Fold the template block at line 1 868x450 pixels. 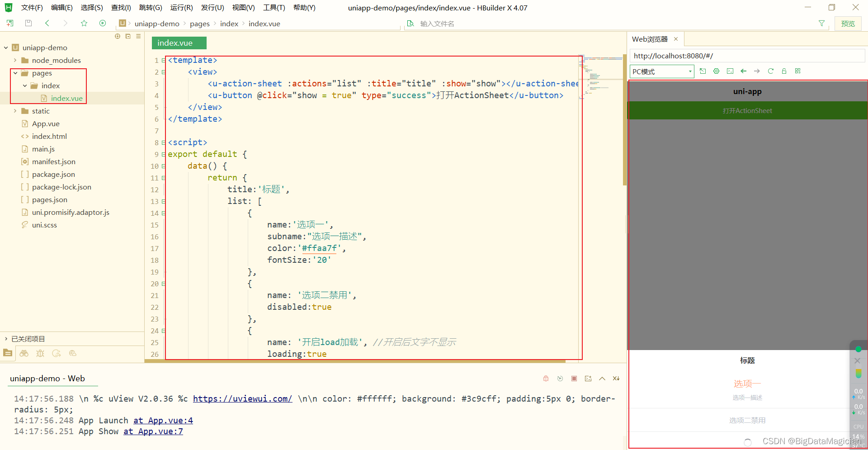(x=164, y=60)
